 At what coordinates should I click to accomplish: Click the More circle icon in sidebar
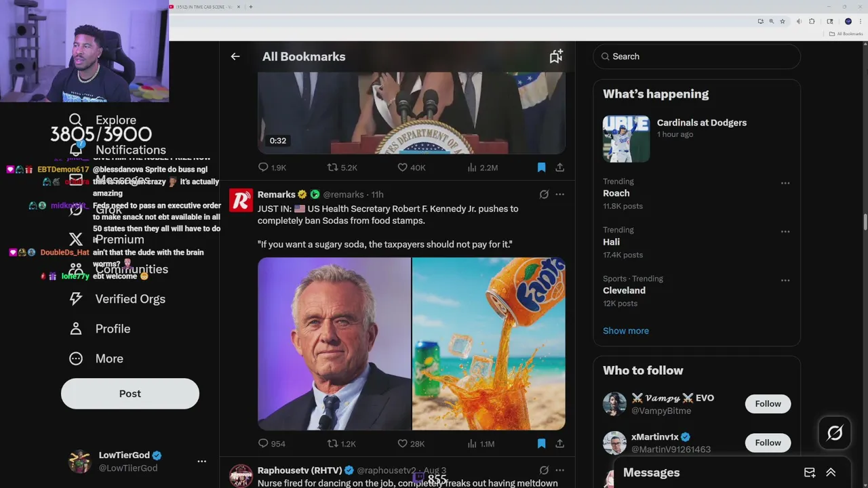coord(75,359)
